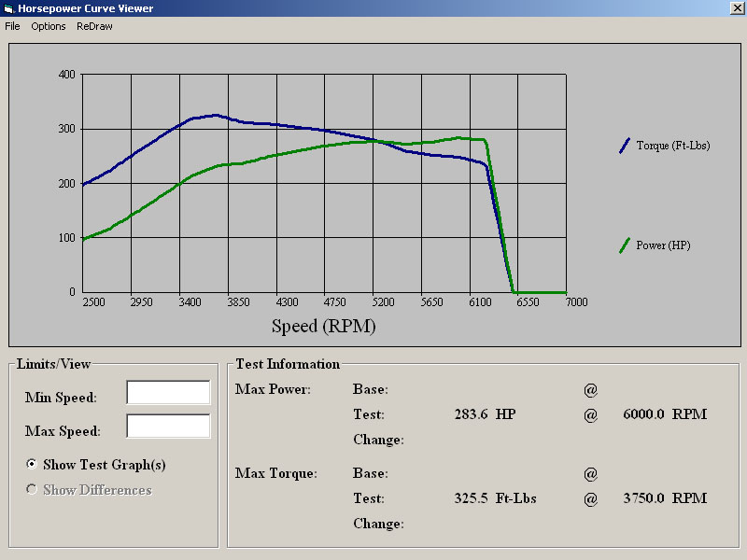Screen dimensions: 747x560
Task: Click the Test Information group heading
Action: click(288, 364)
